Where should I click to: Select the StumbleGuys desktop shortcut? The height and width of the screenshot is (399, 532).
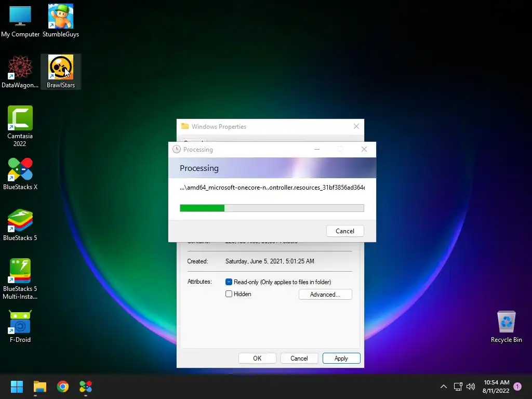pos(61,20)
